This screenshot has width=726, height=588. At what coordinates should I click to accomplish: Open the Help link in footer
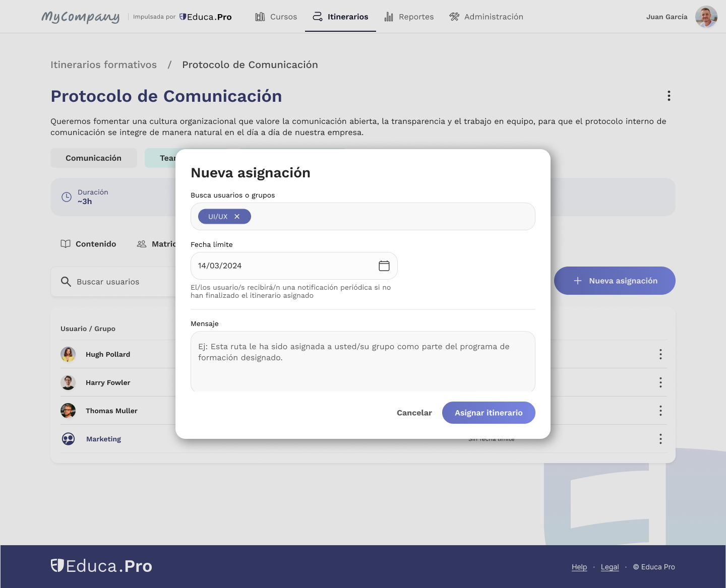pyautogui.click(x=579, y=567)
